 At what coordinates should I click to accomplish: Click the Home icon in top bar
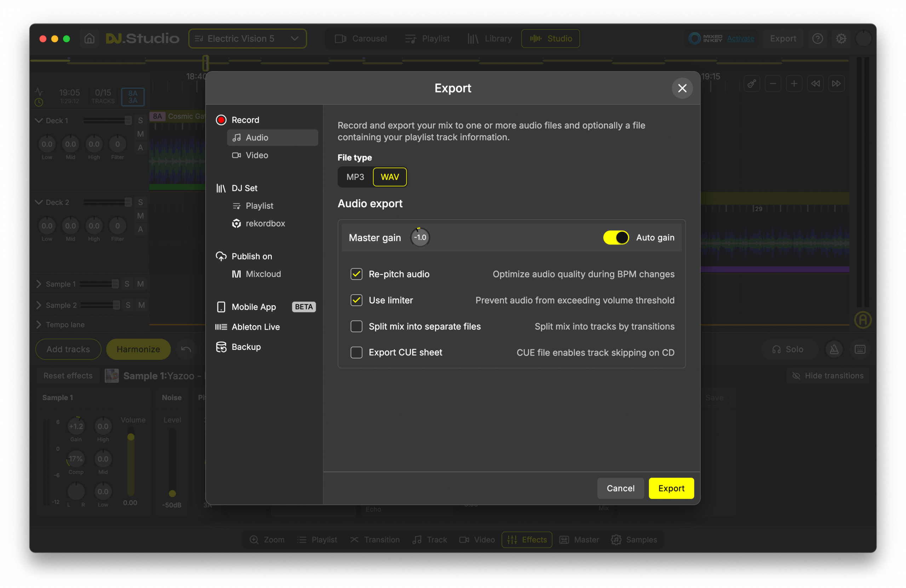pos(90,39)
